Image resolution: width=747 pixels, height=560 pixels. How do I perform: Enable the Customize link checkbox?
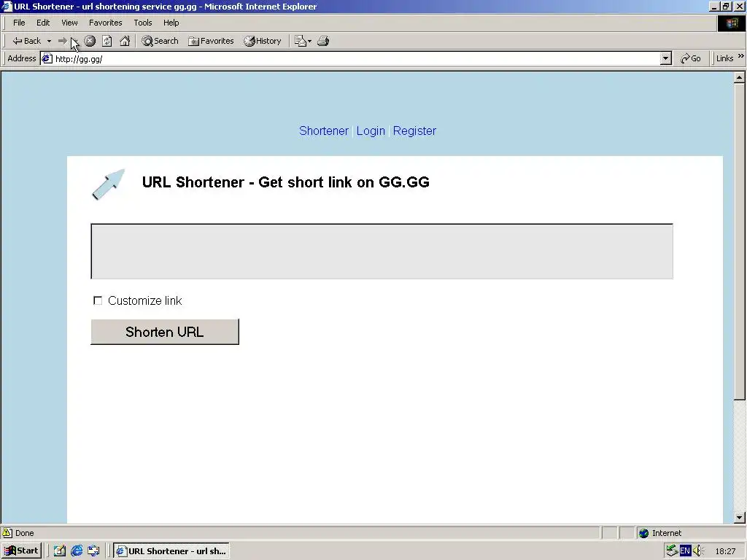pos(98,300)
